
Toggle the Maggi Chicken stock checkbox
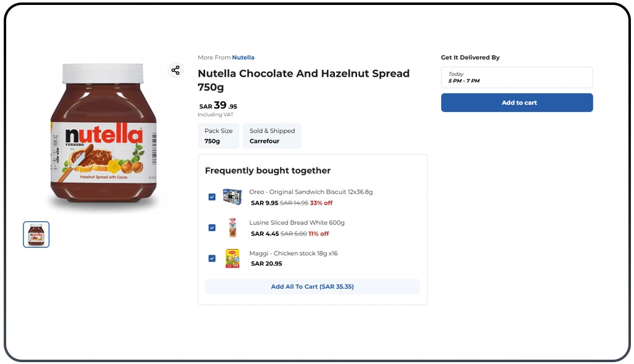tap(212, 258)
